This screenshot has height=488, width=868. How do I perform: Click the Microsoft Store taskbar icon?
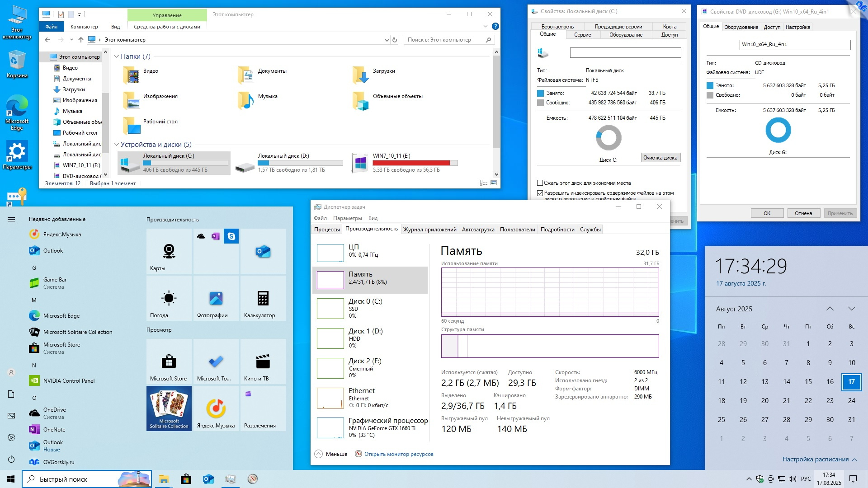(x=186, y=479)
